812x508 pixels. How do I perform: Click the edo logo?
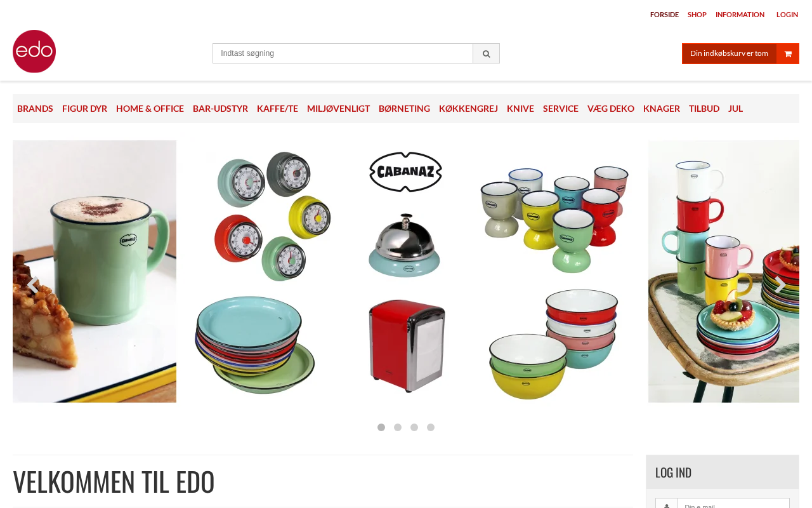pos(34,51)
